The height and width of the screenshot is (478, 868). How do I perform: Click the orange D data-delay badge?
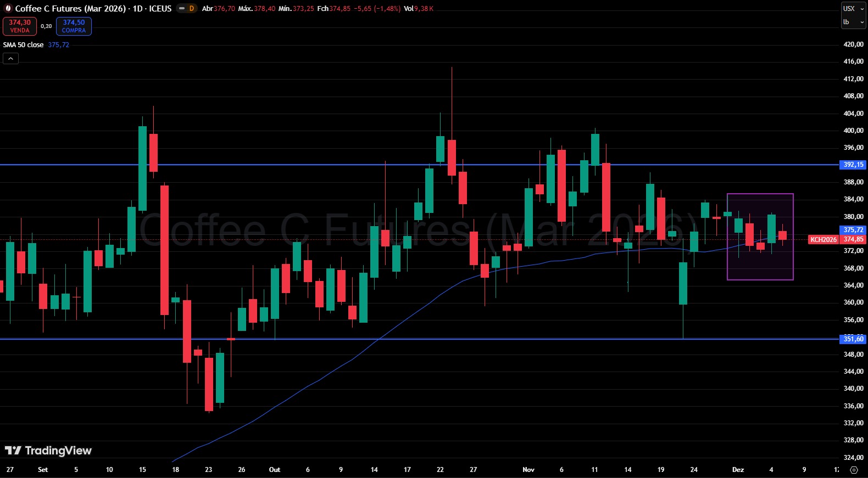(192, 8)
